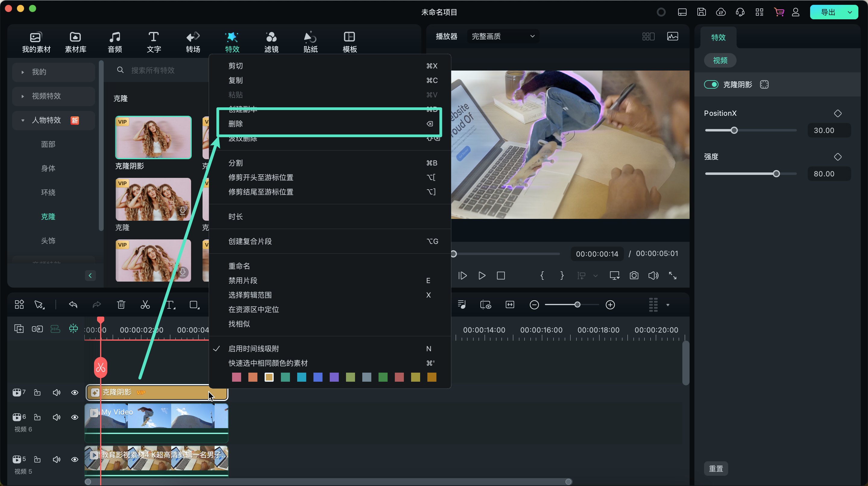Image resolution: width=868 pixels, height=486 pixels.
Task: Switch to the 转场 transitions tab
Action: pos(193,42)
